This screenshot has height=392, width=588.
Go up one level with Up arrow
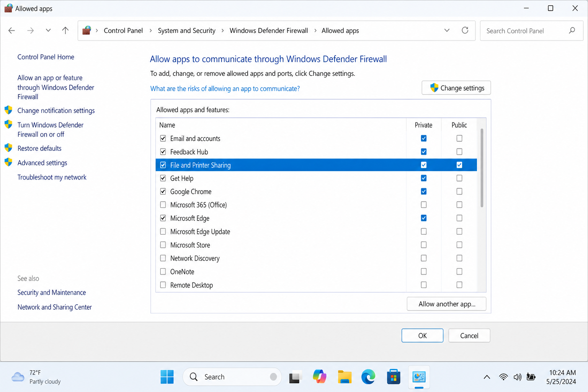65,30
